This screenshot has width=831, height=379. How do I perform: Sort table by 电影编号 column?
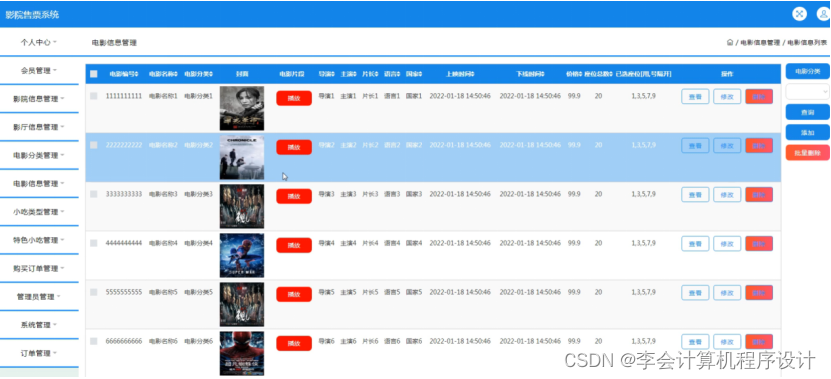(124, 74)
